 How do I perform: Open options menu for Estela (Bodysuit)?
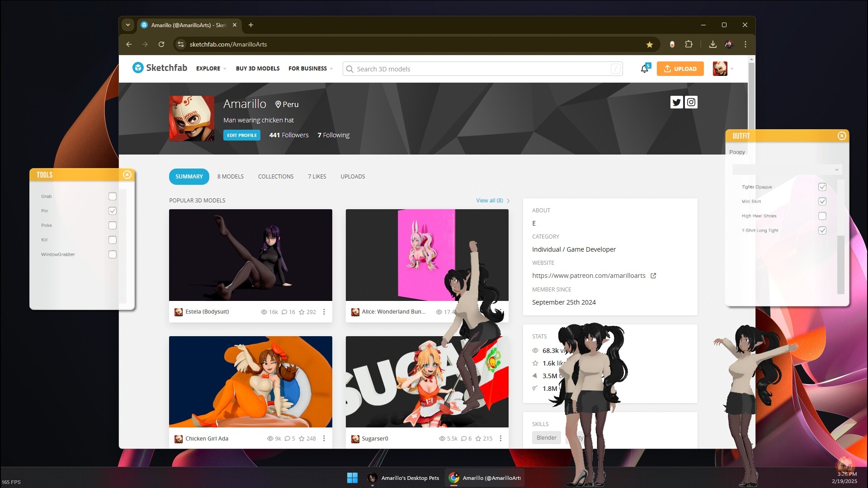coord(324,312)
